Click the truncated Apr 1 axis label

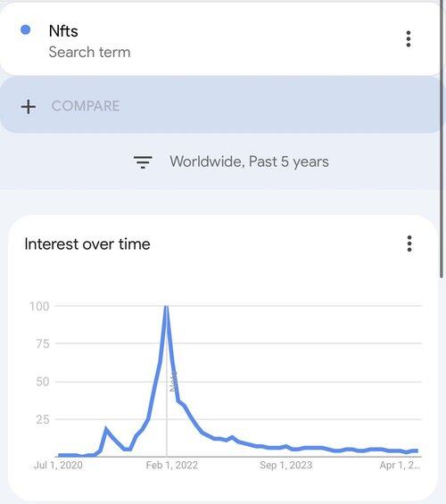click(400, 465)
